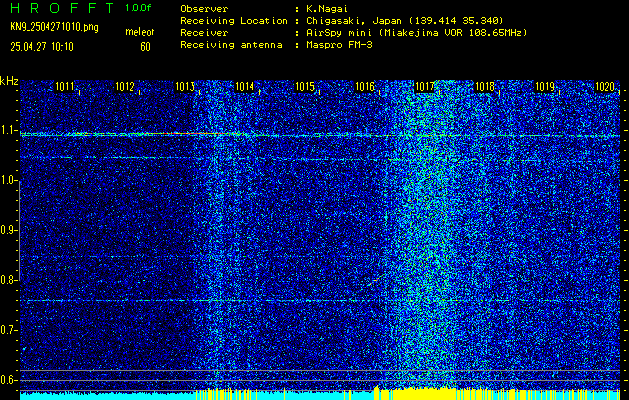629x400 pixels.
Task: Click the timestamp 25.04.27 10:10
Action: point(42,47)
